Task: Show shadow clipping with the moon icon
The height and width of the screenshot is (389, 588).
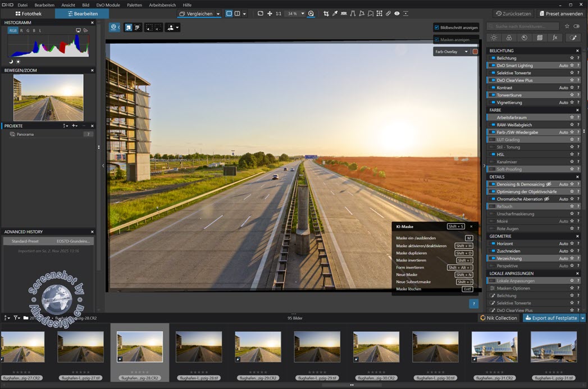Action: tap(11, 61)
